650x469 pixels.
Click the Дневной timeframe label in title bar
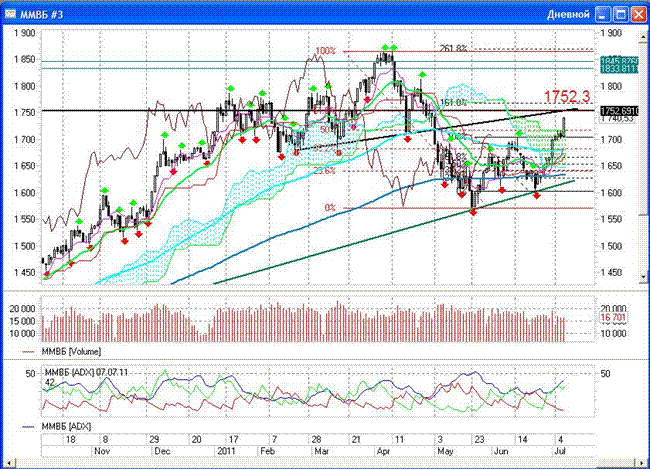(x=568, y=15)
